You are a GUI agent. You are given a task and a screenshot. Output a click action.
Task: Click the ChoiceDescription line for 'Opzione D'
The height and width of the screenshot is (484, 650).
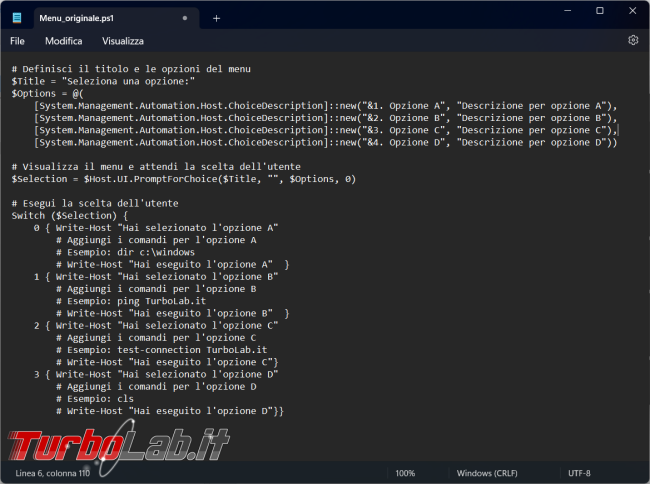(x=325, y=143)
